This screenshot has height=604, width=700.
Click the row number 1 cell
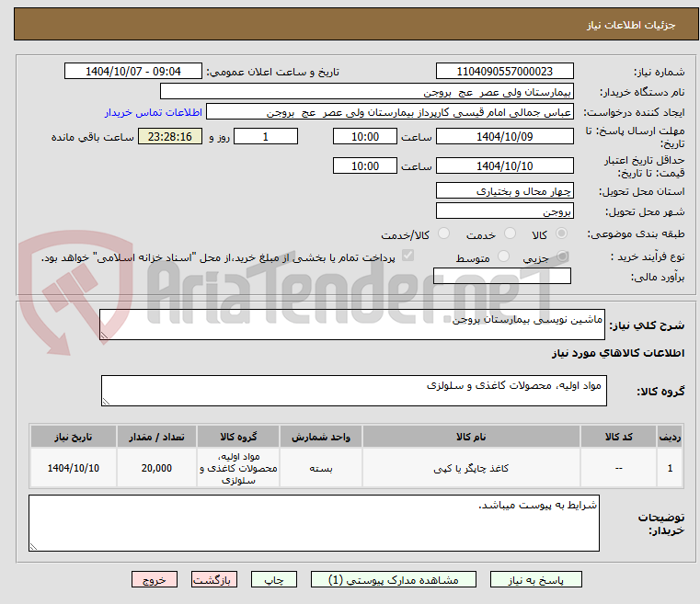tap(670, 468)
